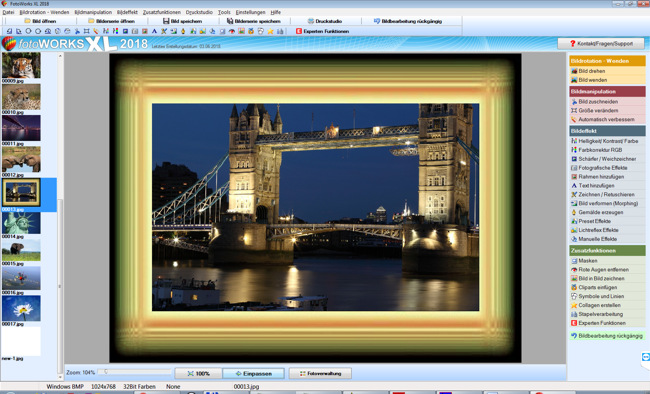Viewport: 650px width, 394px height.
Task: Launch Collagen erstellen star icon
Action: 574,305
